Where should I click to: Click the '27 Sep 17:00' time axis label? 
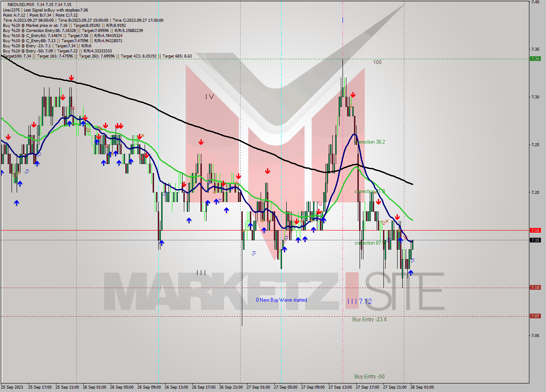click(x=367, y=387)
